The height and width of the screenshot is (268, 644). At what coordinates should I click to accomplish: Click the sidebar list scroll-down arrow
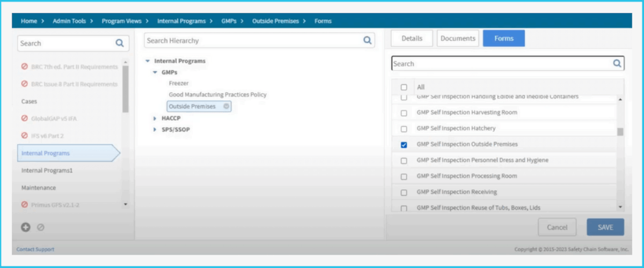[x=126, y=204]
